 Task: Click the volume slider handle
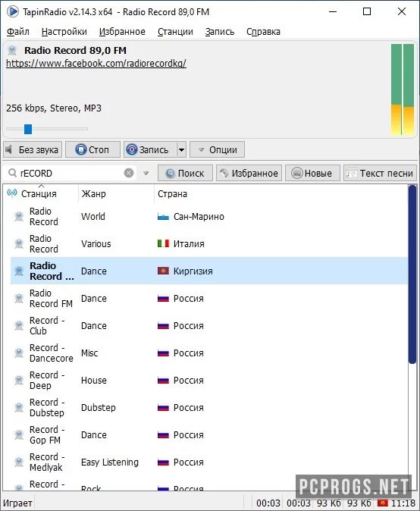pos(28,129)
